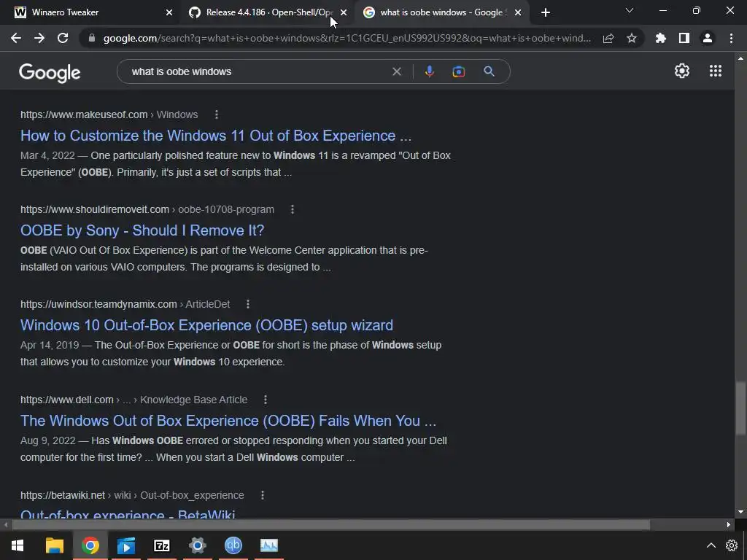
Task: Click the scroll-left arrow on horizontal scrollbar
Action: [x=6, y=525]
